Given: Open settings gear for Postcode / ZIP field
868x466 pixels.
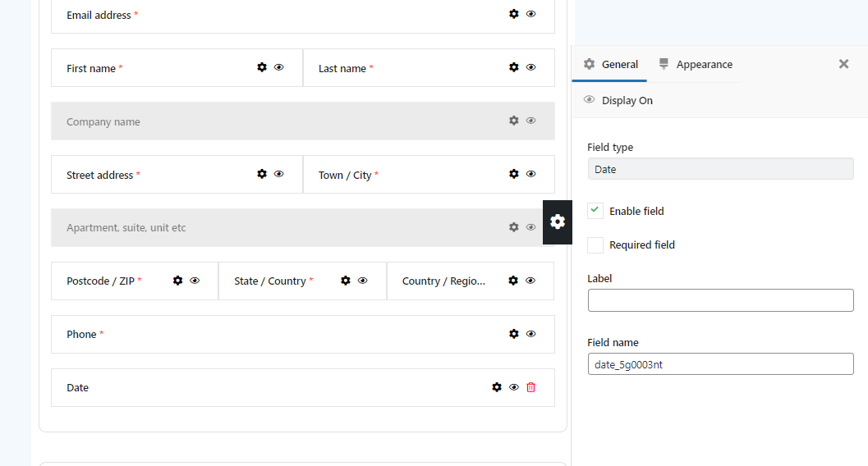Looking at the screenshot, I should [x=177, y=281].
